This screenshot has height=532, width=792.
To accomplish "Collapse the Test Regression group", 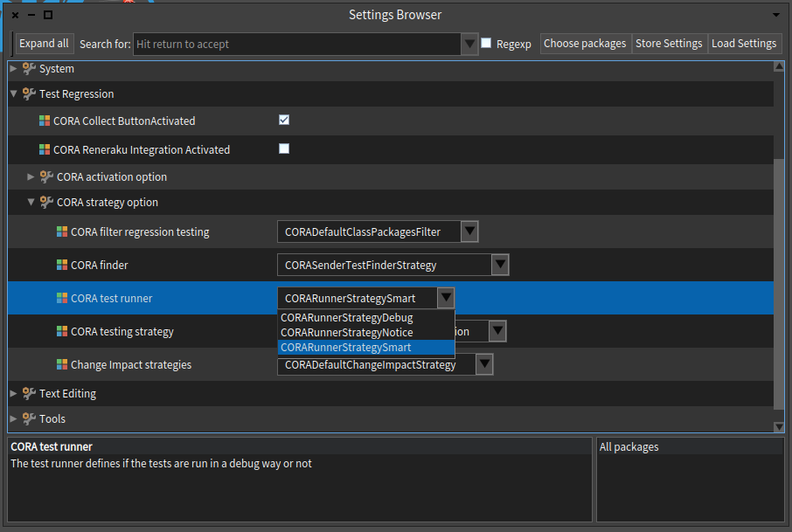I will tap(14, 93).
